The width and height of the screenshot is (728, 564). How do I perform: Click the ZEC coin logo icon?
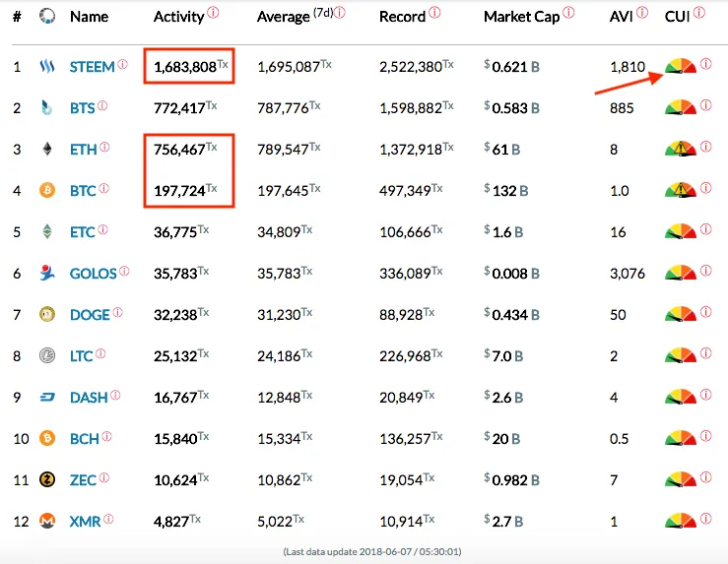pos(47,479)
